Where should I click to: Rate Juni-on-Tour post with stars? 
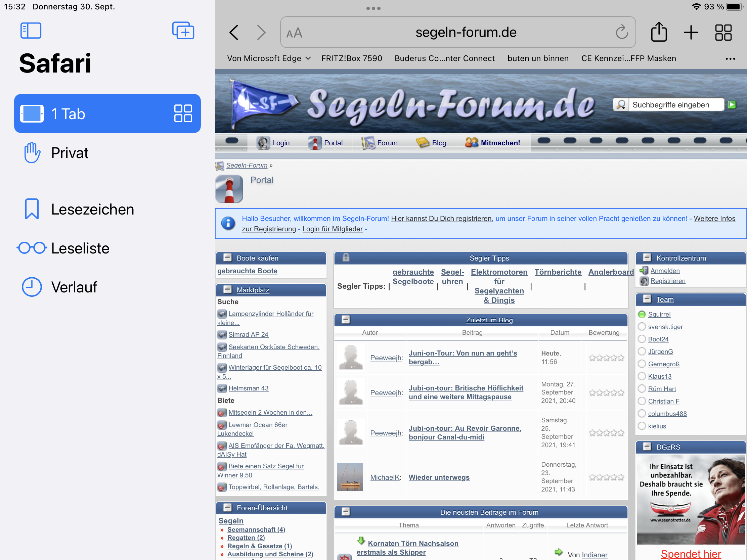click(x=606, y=358)
